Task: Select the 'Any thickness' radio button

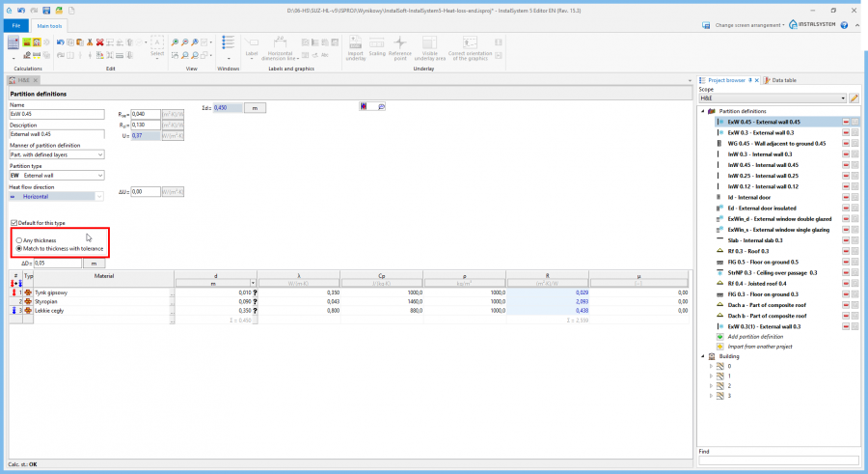Action: pos(19,239)
